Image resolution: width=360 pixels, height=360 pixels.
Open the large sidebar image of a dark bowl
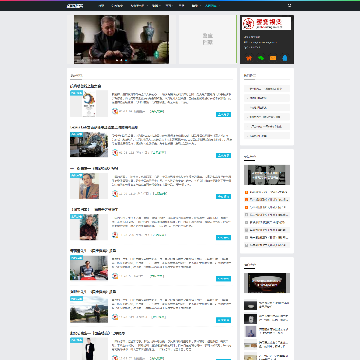[x=267, y=283]
